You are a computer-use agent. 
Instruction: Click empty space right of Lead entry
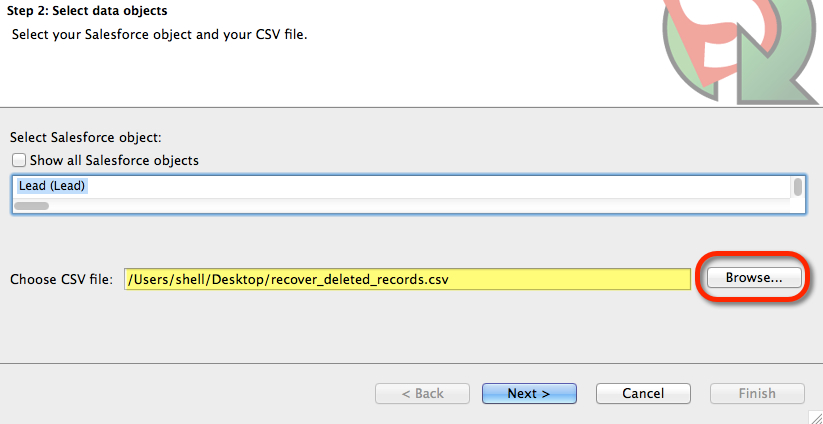click(x=439, y=186)
